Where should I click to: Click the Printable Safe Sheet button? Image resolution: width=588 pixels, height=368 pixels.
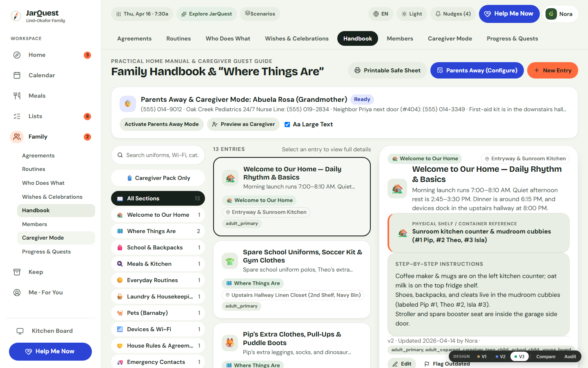pos(387,70)
